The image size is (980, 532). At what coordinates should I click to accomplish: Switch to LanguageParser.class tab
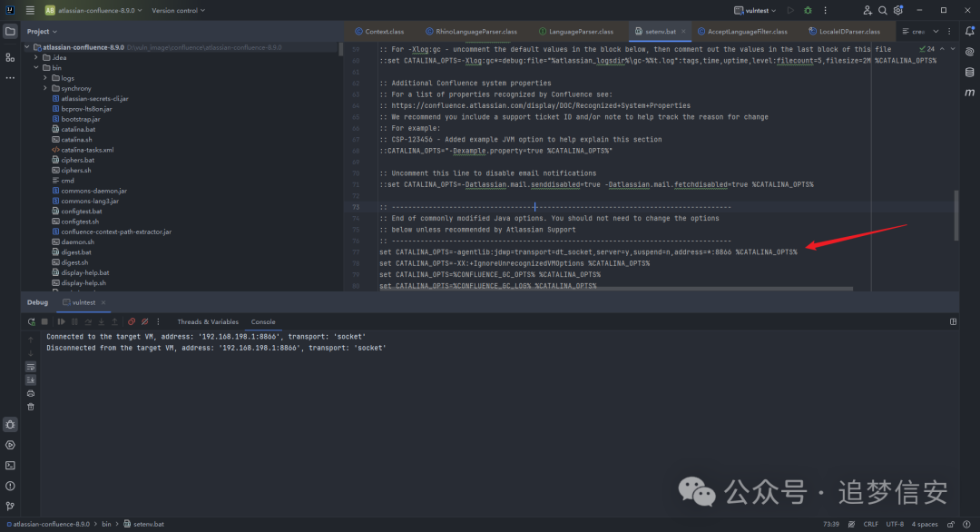[x=575, y=31]
